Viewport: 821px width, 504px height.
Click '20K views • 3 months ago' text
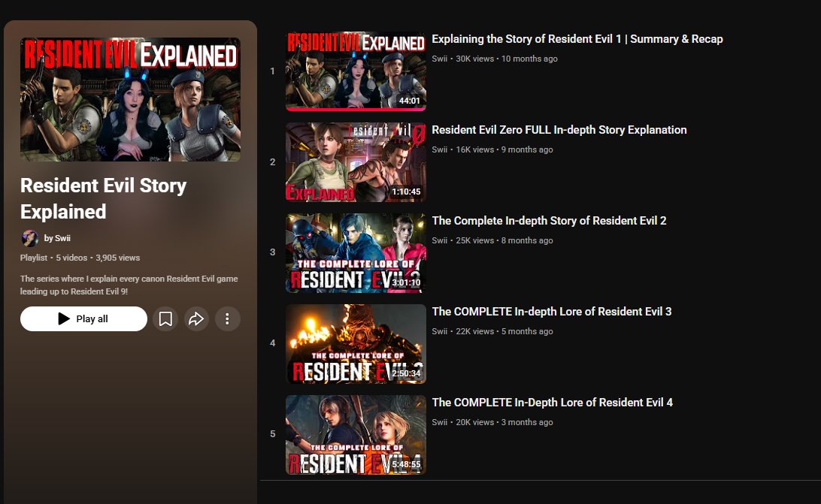coord(504,422)
